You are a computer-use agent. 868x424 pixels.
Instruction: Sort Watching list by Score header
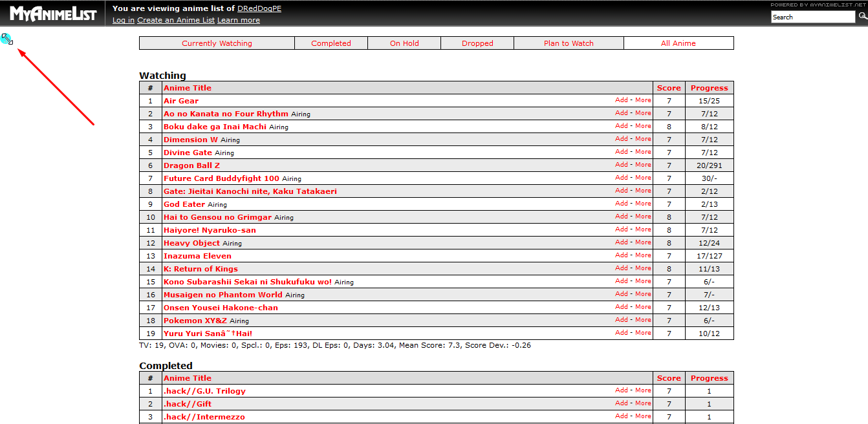[669, 88]
